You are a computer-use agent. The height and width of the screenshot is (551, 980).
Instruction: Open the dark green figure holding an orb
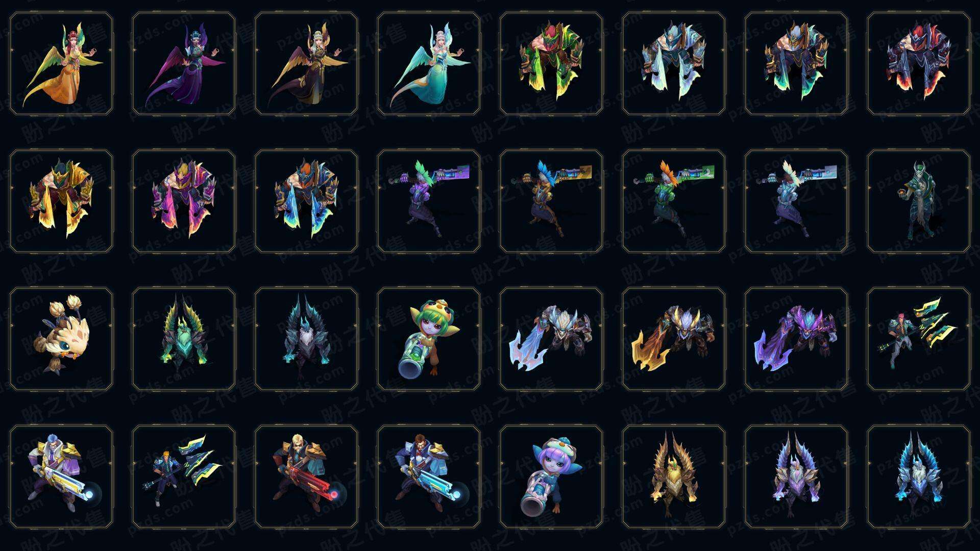pyautogui.click(x=919, y=201)
